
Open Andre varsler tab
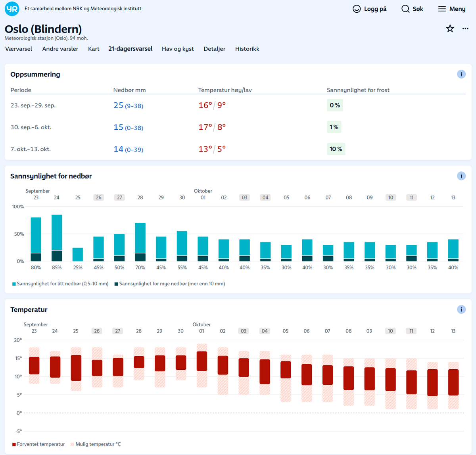pos(60,49)
